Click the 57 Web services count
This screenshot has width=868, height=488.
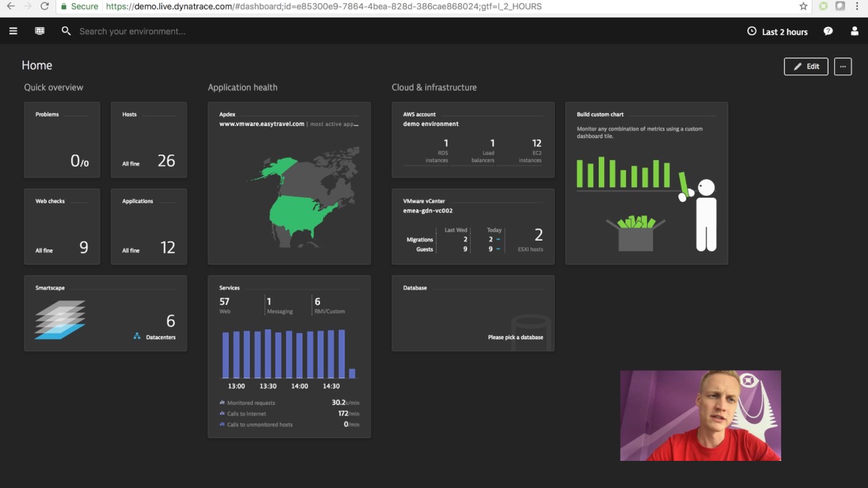click(x=224, y=302)
